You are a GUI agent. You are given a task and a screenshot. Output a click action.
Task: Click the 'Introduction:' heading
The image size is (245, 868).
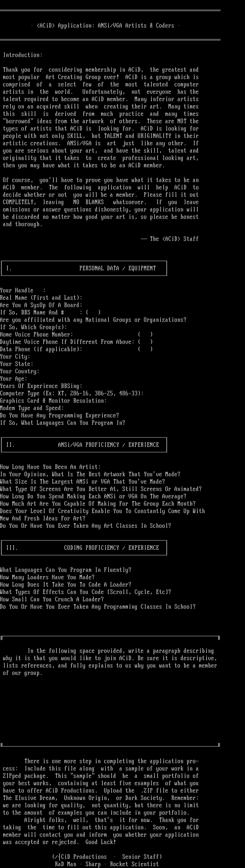click(x=23, y=55)
